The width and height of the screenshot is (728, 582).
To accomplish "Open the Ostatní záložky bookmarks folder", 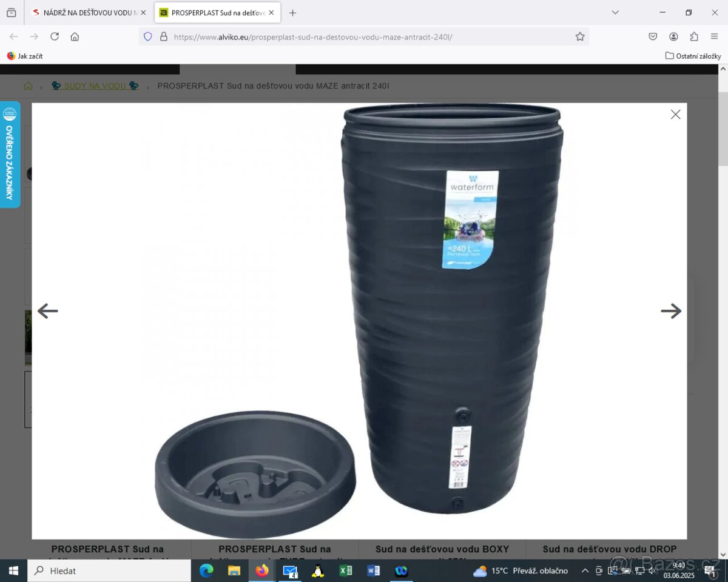I will pyautogui.click(x=693, y=56).
